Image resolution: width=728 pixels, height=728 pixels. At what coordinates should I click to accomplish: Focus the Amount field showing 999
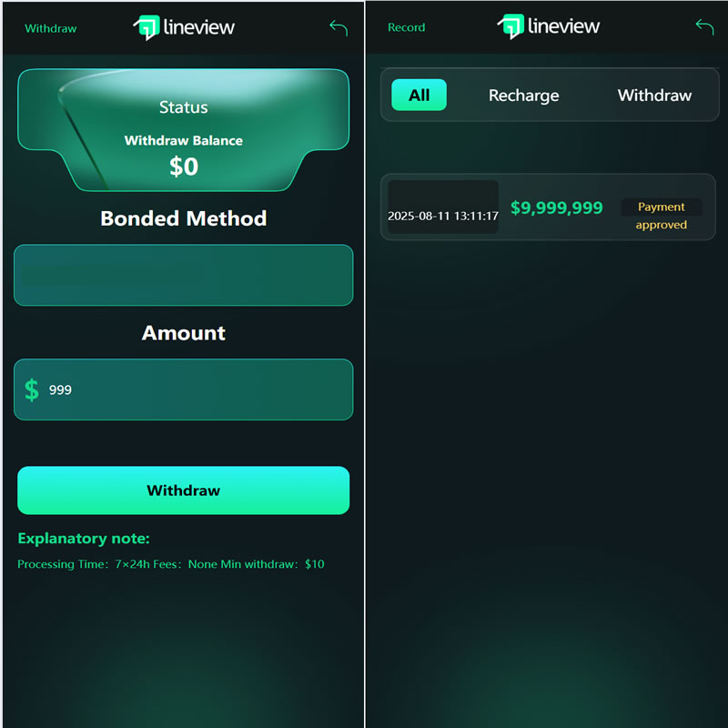click(184, 389)
